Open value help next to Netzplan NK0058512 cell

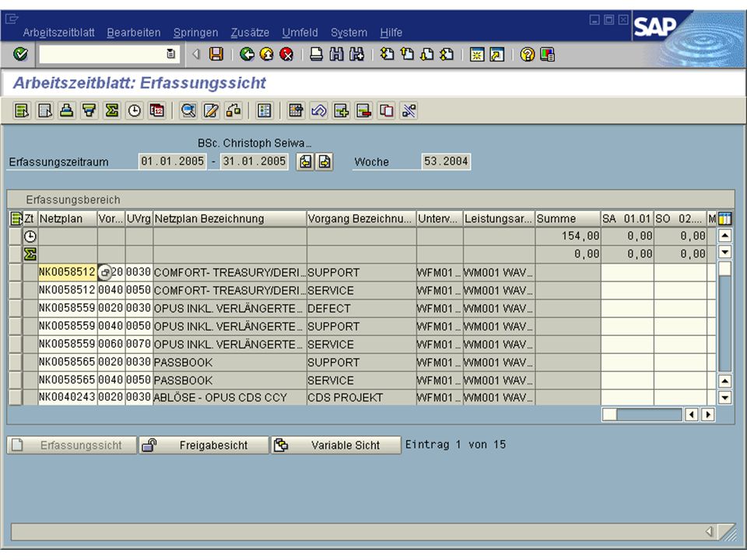point(105,272)
